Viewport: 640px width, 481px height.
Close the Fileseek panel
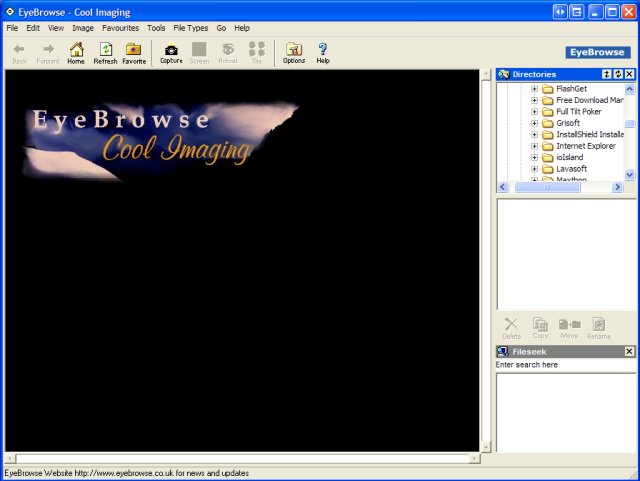[629, 352]
